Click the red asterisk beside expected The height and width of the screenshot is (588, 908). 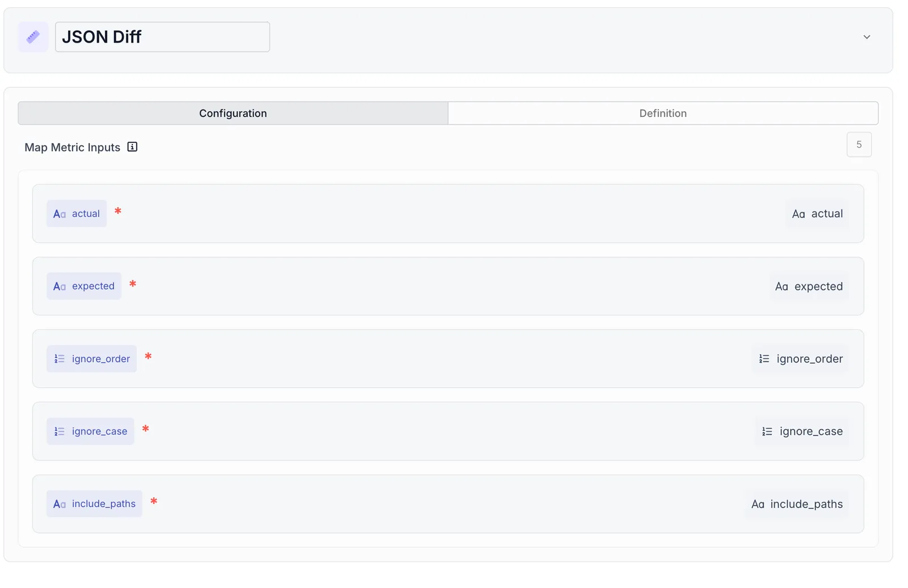[133, 284]
